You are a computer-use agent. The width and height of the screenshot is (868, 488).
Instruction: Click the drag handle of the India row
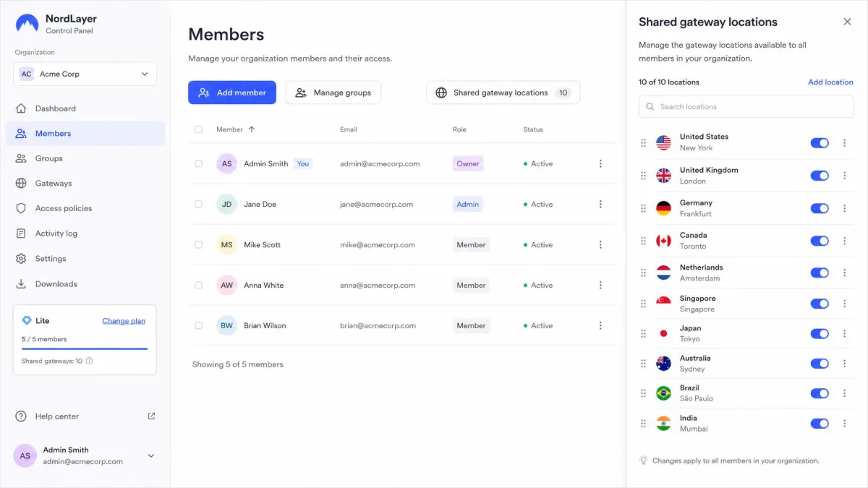[x=643, y=423]
